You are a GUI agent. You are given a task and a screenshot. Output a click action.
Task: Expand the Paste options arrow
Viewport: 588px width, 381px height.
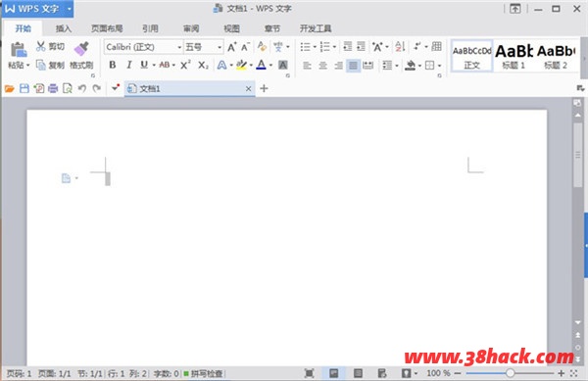[27, 66]
